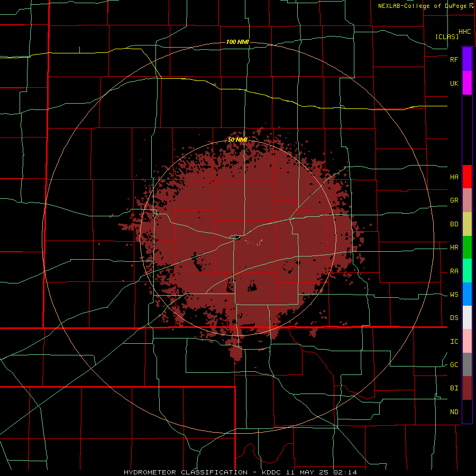Select the GR legend label

[454, 200]
